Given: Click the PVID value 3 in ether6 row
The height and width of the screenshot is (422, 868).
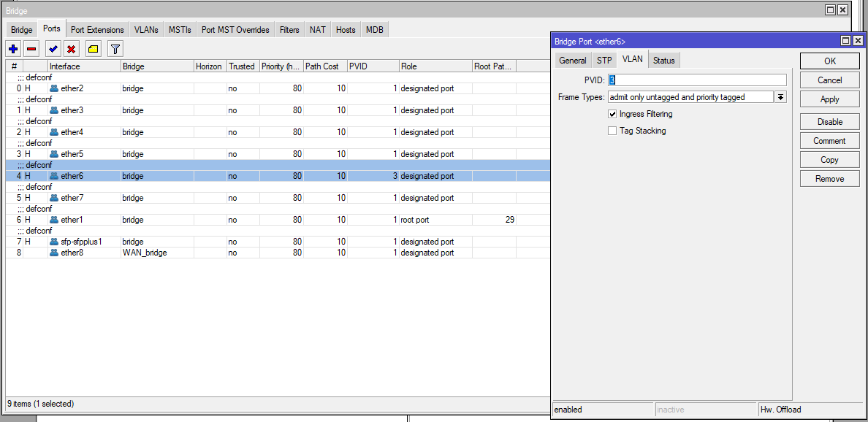Looking at the screenshot, I should pyautogui.click(x=395, y=176).
